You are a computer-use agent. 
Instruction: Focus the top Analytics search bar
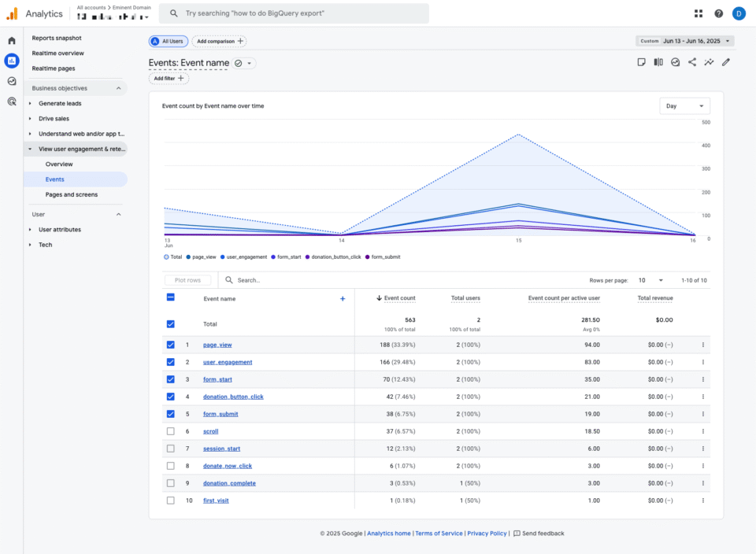pyautogui.click(x=294, y=13)
